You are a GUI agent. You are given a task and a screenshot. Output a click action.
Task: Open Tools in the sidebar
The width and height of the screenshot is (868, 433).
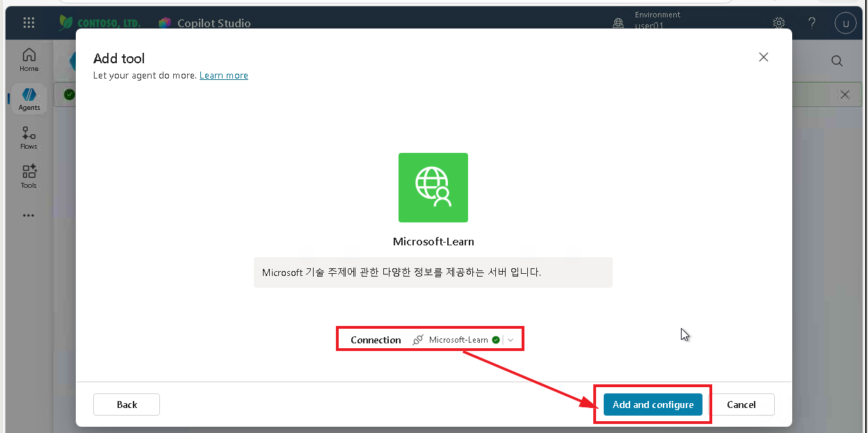(29, 177)
